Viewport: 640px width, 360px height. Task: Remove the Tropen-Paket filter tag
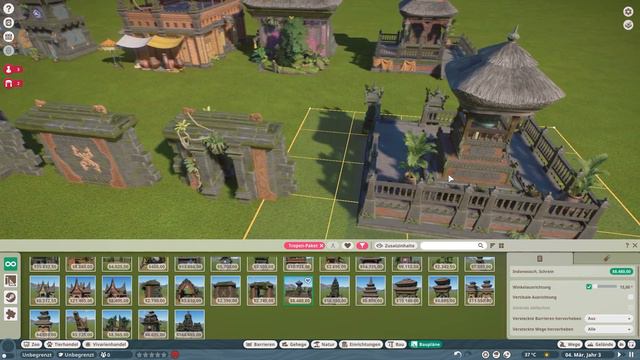(x=322, y=246)
